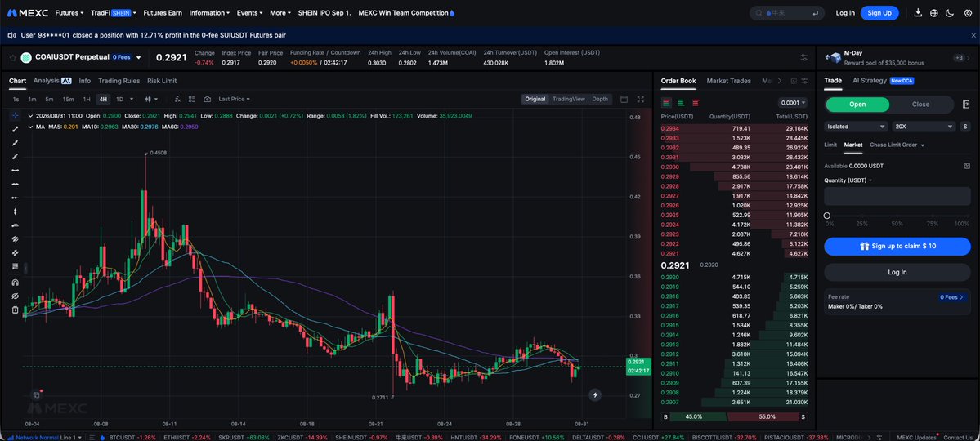Open the Futures menu dropdown
The width and height of the screenshot is (980, 441).
(69, 12)
